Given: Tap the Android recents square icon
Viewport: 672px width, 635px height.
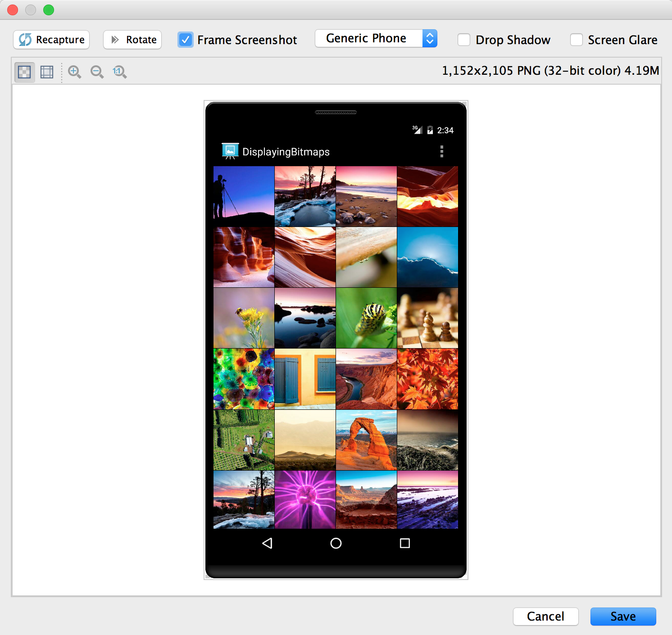Looking at the screenshot, I should 405,543.
